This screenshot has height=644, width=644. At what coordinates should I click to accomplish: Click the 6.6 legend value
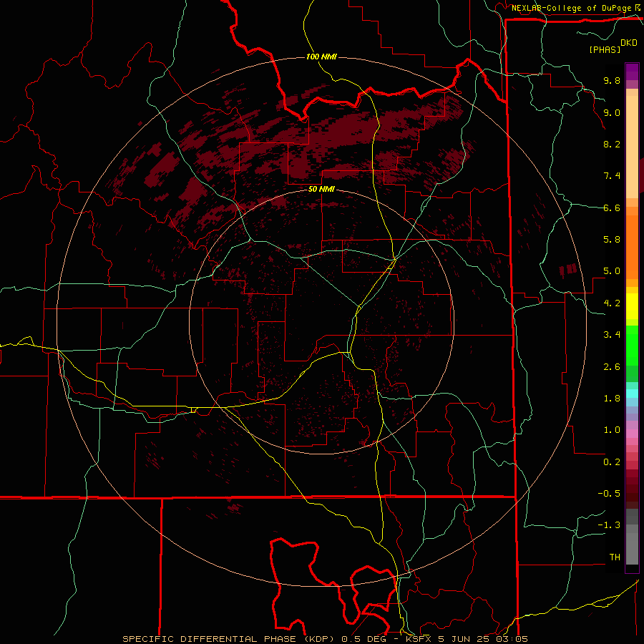(x=612, y=208)
